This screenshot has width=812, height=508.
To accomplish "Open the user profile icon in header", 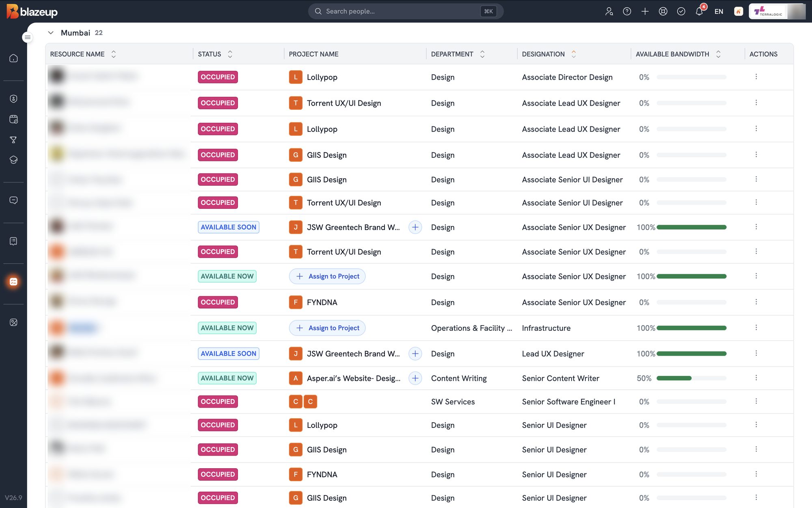I will (x=609, y=11).
